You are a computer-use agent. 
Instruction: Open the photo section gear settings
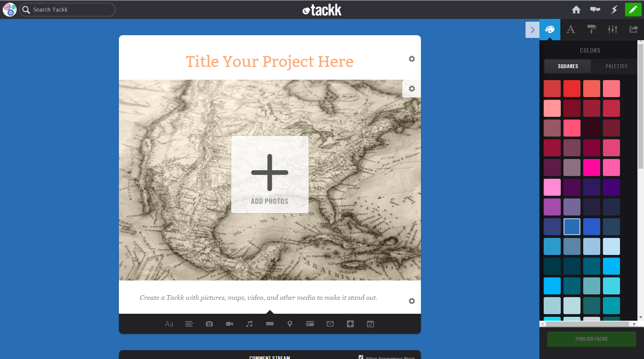(412, 89)
